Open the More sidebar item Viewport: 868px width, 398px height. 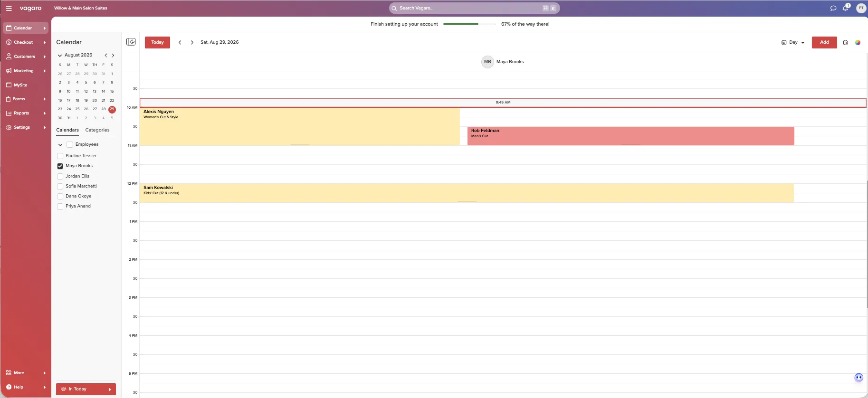pos(26,373)
